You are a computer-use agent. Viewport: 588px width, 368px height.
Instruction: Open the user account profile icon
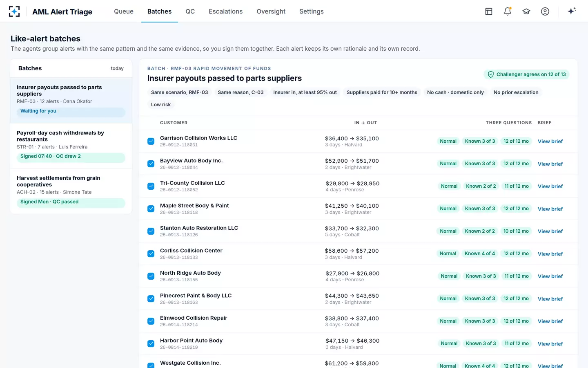pyautogui.click(x=545, y=11)
